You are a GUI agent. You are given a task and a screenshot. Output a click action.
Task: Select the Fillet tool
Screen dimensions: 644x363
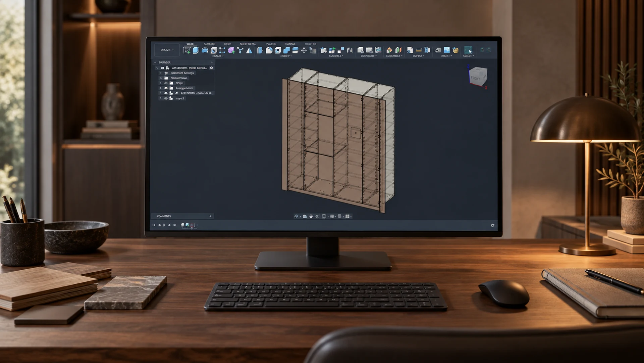pyautogui.click(x=269, y=50)
